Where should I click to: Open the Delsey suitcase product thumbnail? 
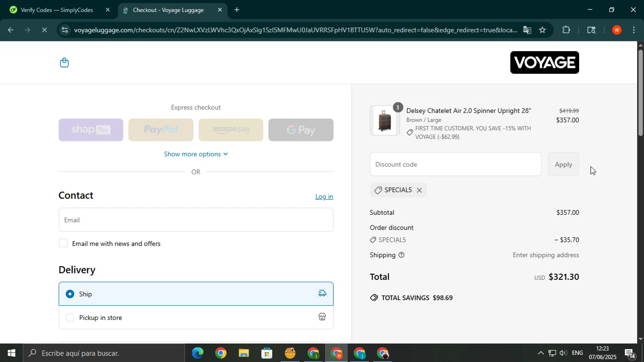tap(385, 121)
